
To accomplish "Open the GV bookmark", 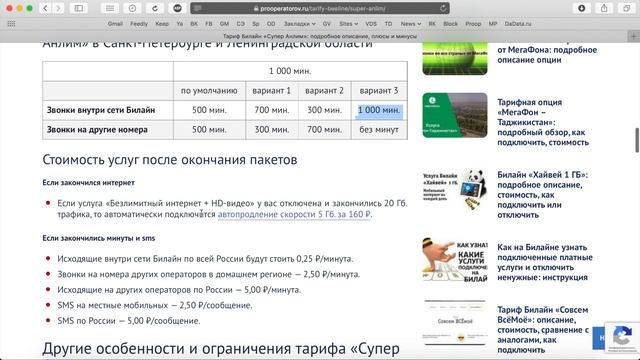I will 327,24.
